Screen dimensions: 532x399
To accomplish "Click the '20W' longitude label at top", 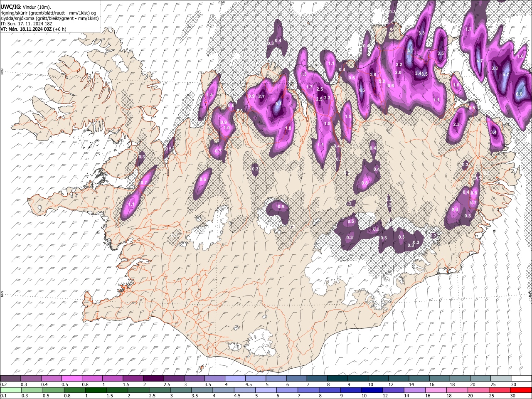I will (x=221, y=2).
